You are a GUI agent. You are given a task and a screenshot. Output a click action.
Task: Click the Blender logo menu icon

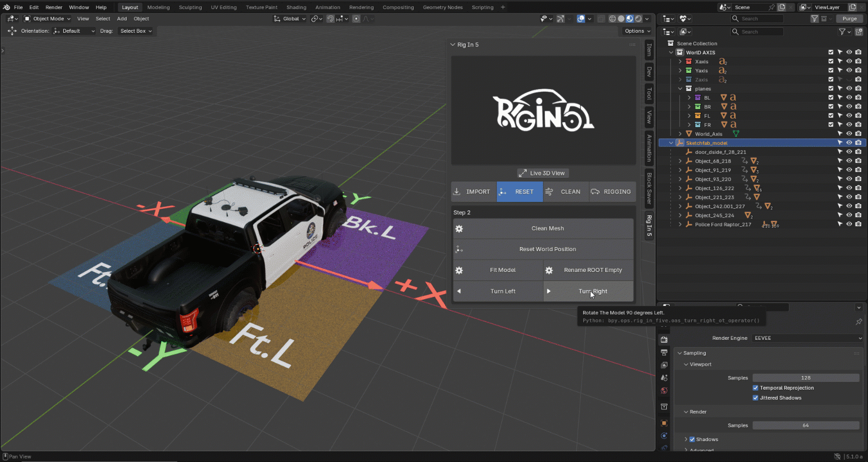[x=7, y=7]
